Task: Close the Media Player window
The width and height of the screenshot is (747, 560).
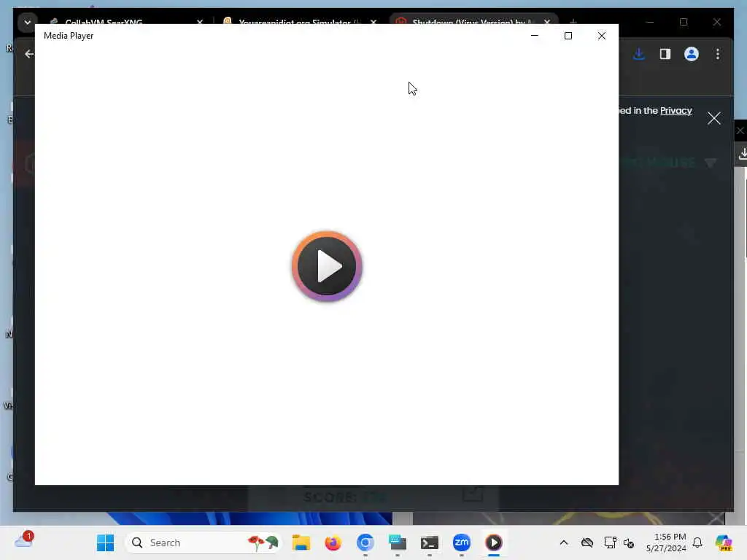Action: click(602, 36)
